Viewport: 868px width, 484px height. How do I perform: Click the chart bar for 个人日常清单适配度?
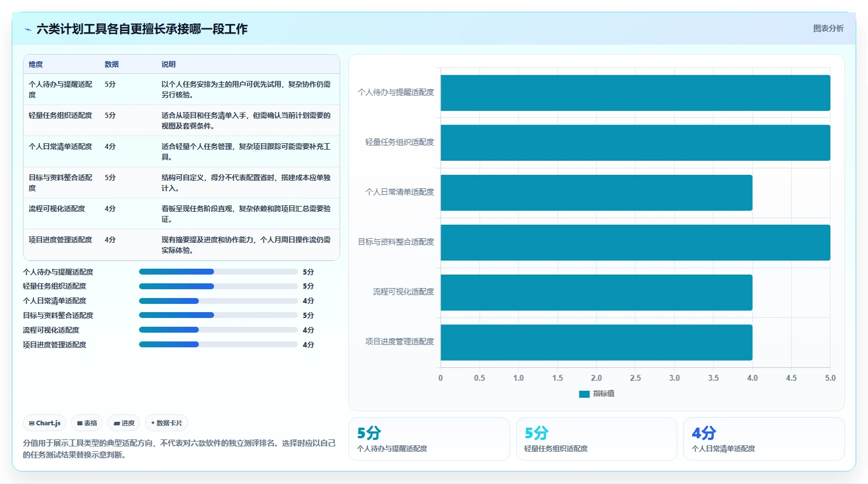point(596,192)
